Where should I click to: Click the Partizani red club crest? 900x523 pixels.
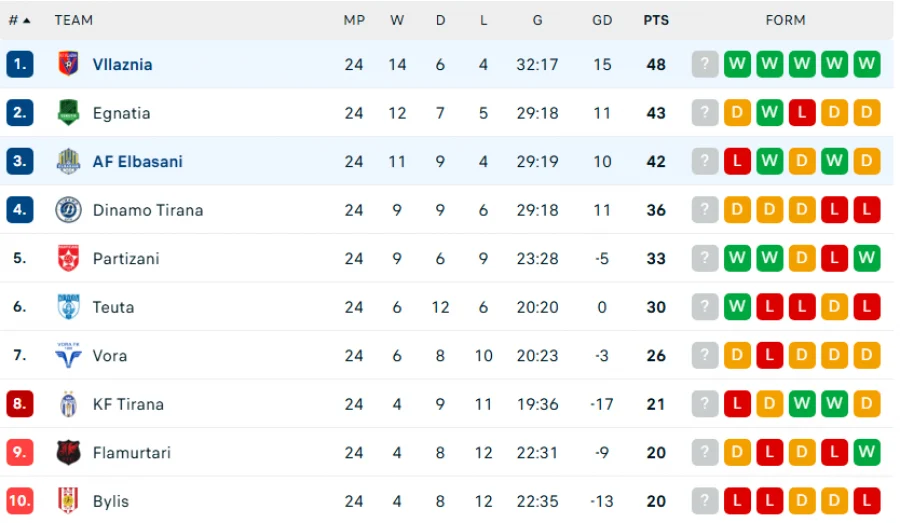click(x=68, y=258)
